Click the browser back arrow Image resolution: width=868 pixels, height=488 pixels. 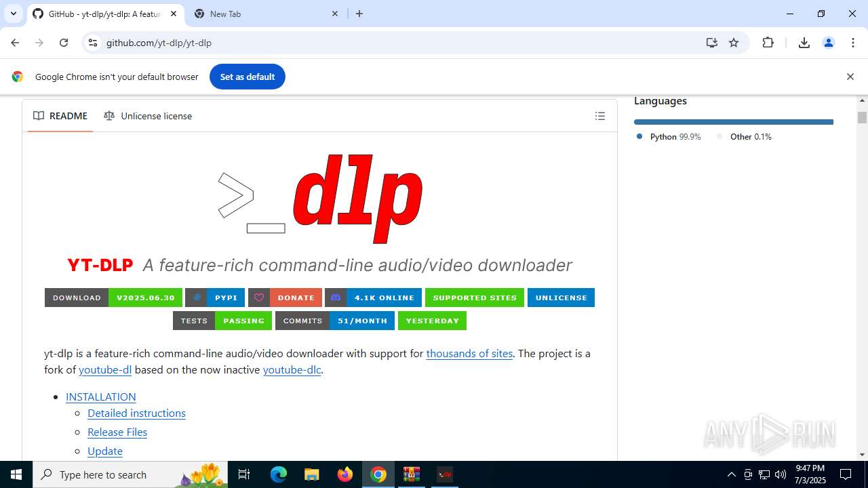click(x=15, y=43)
